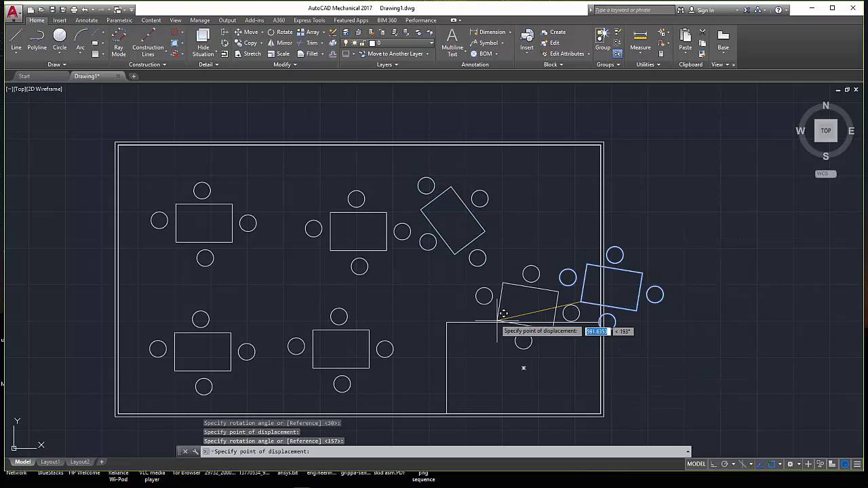Viewport: 868px width, 488px height.
Task: Select the Stretch tool
Action: point(248,54)
